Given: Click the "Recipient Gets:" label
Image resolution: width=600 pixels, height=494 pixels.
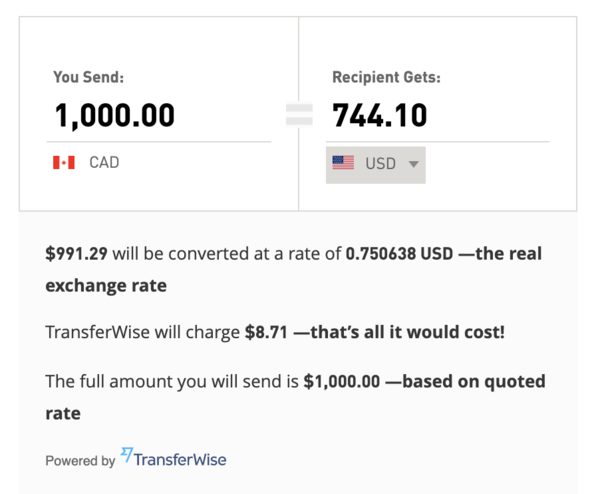Looking at the screenshot, I should pyautogui.click(x=386, y=77).
